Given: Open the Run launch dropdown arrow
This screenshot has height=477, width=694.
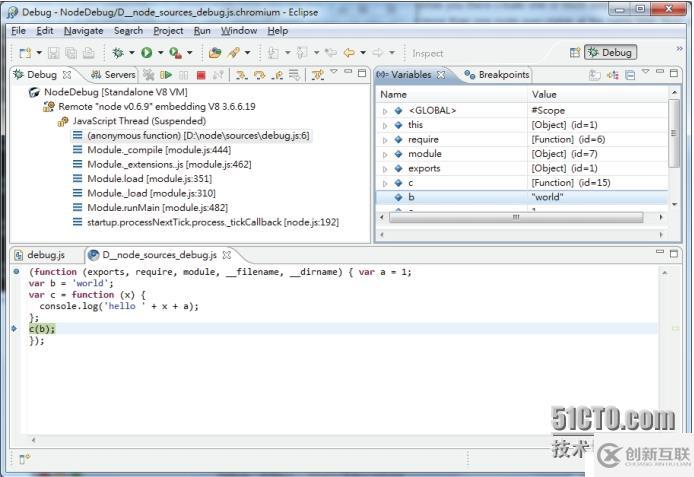Looking at the screenshot, I should tap(160, 53).
